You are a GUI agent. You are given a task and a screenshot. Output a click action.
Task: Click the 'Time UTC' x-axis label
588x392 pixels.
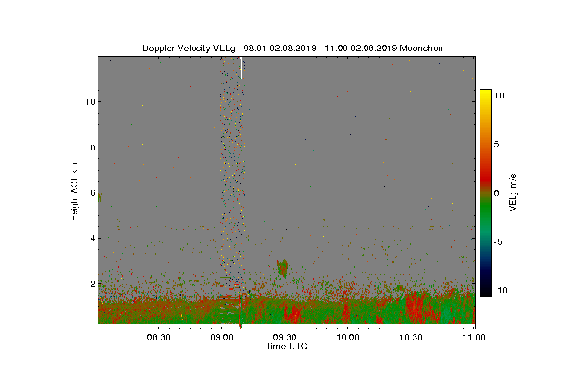[x=287, y=346]
